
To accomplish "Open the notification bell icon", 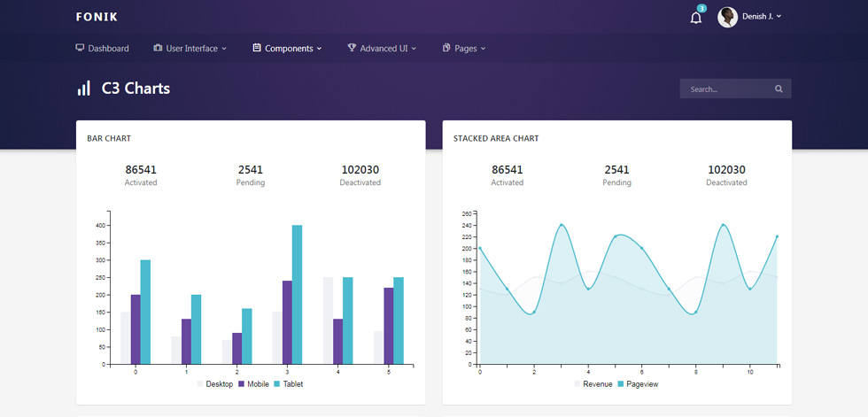I will (x=696, y=18).
